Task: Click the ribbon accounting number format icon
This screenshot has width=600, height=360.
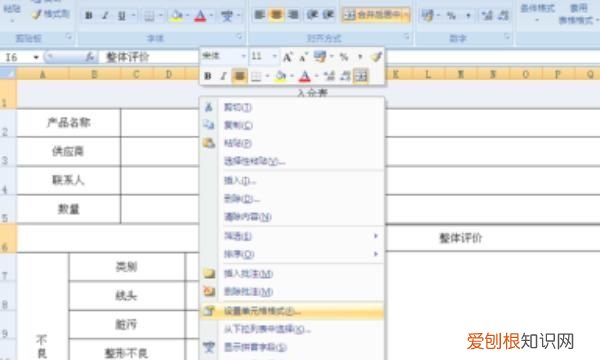Action: [x=427, y=15]
